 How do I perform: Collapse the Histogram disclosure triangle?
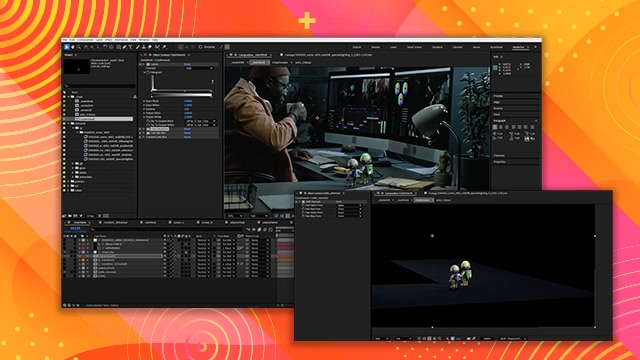tap(144, 72)
